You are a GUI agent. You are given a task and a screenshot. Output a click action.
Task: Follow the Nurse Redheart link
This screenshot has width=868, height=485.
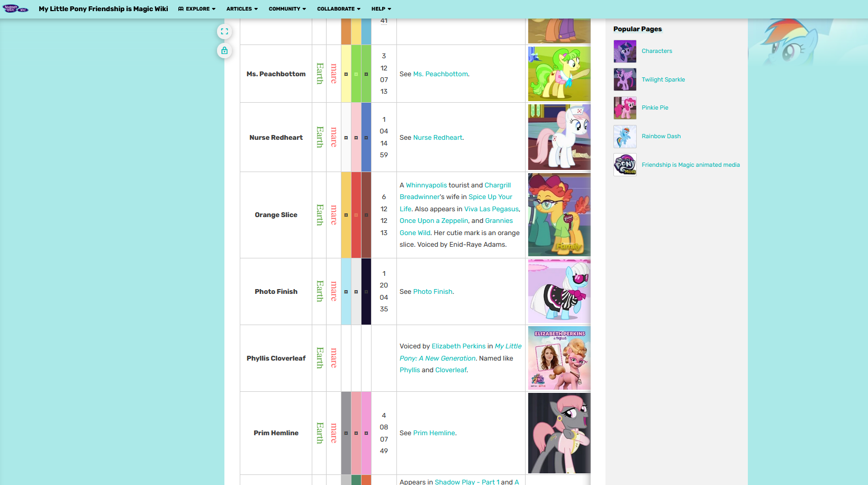(438, 138)
